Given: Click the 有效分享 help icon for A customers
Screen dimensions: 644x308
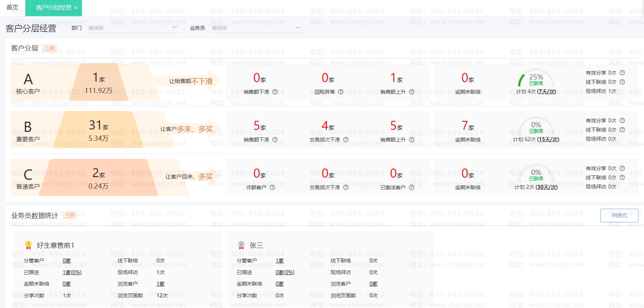Looking at the screenshot, I should point(622,73).
